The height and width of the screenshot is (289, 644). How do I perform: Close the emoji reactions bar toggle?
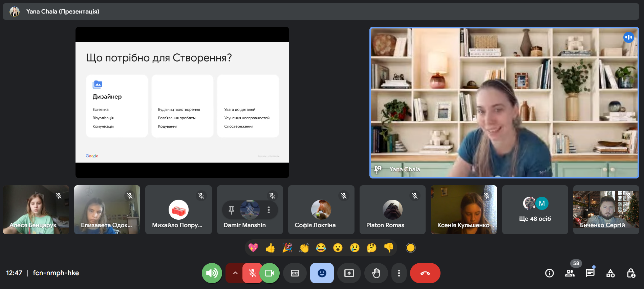[x=322, y=273]
